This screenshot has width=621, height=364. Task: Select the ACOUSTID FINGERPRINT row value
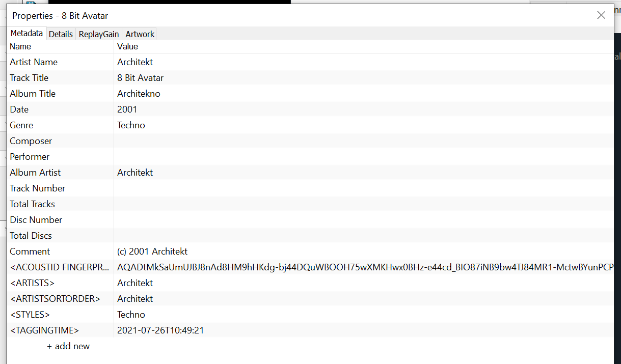[357, 267]
